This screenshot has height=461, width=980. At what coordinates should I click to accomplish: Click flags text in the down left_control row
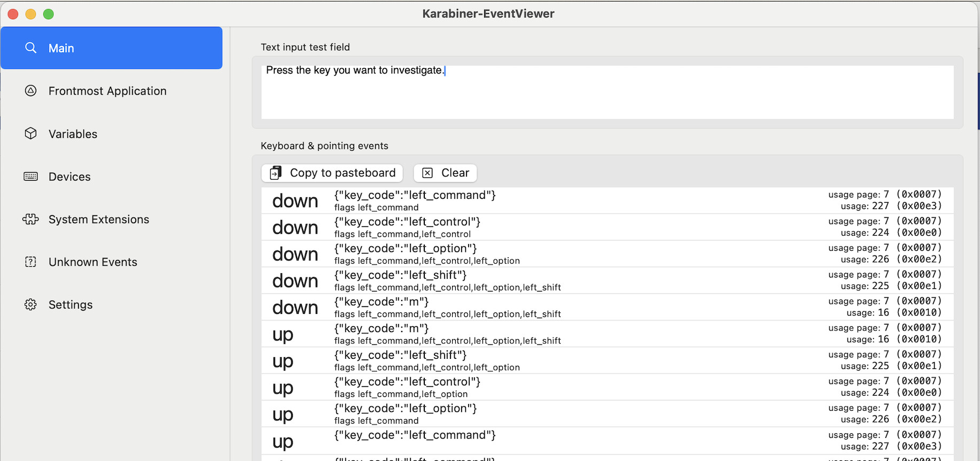pyautogui.click(x=402, y=234)
